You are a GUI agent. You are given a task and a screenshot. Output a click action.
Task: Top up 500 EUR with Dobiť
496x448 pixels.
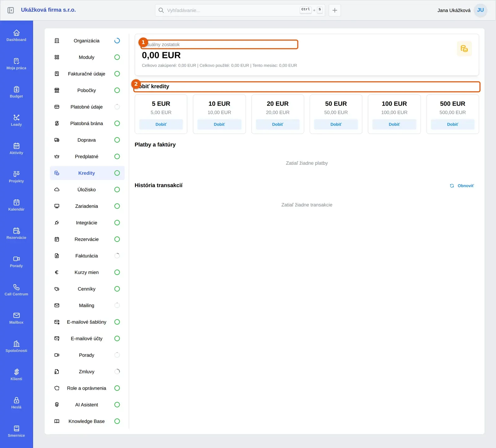[x=453, y=124]
